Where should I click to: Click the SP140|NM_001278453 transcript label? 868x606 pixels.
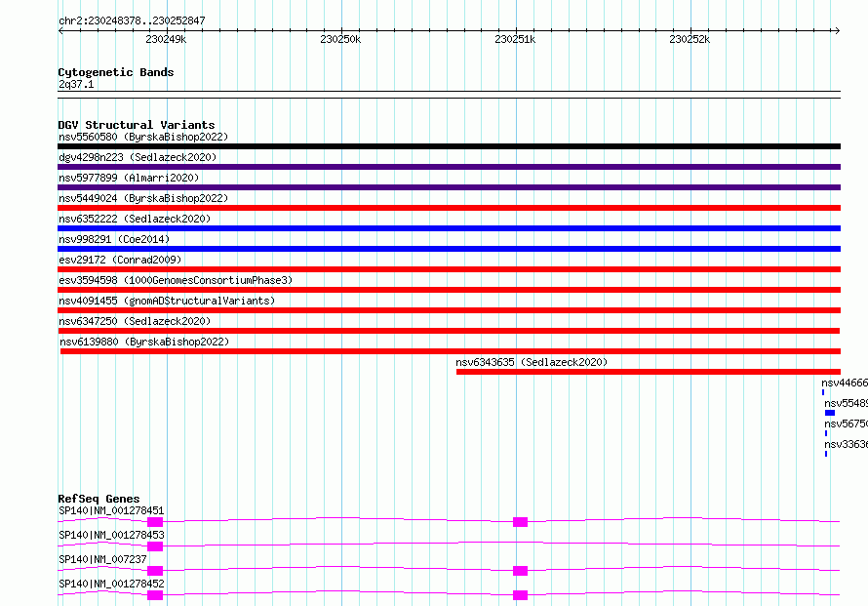coord(111,535)
